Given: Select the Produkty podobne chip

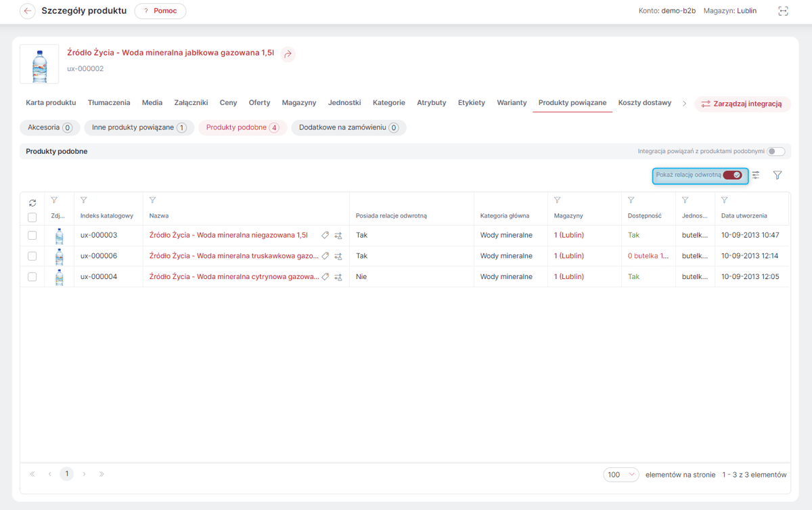Looking at the screenshot, I should tap(242, 127).
